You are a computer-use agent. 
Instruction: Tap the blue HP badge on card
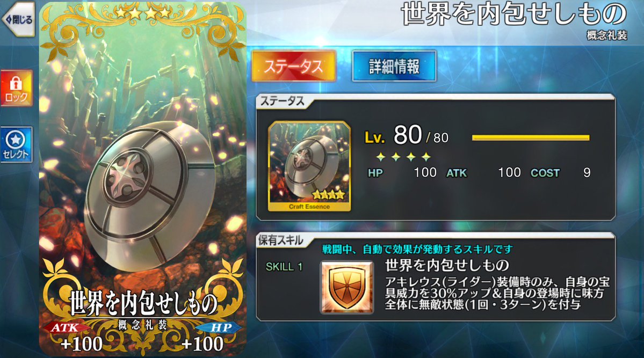219,327
